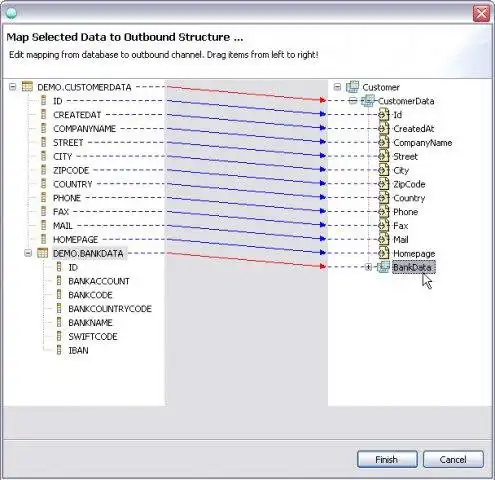Collapse the DEMO.BANKDATA table node

click(x=28, y=253)
